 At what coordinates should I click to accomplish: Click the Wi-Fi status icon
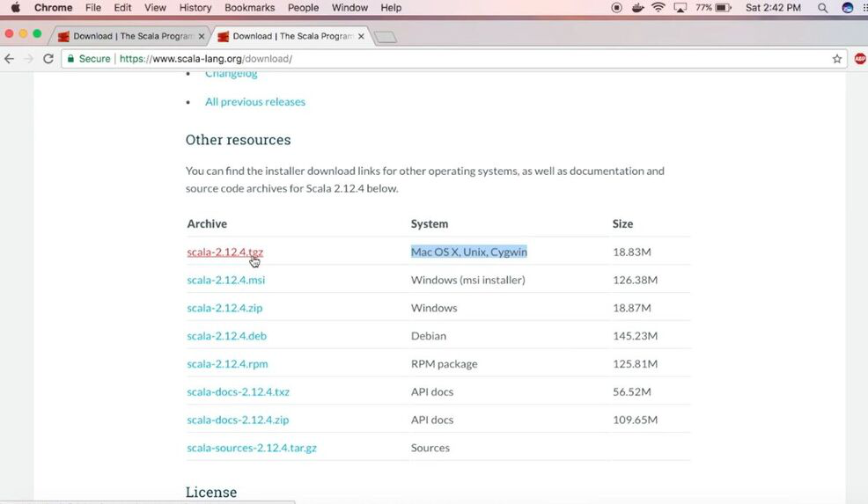coord(658,8)
